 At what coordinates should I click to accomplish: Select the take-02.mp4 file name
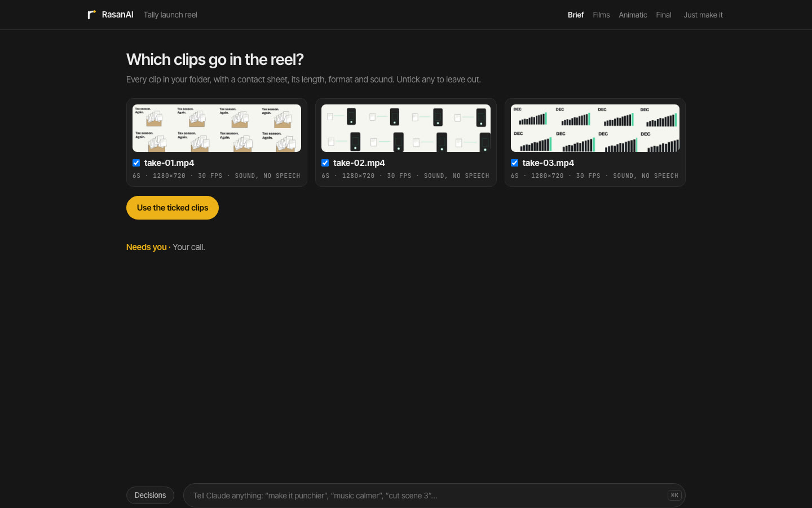coord(359,163)
